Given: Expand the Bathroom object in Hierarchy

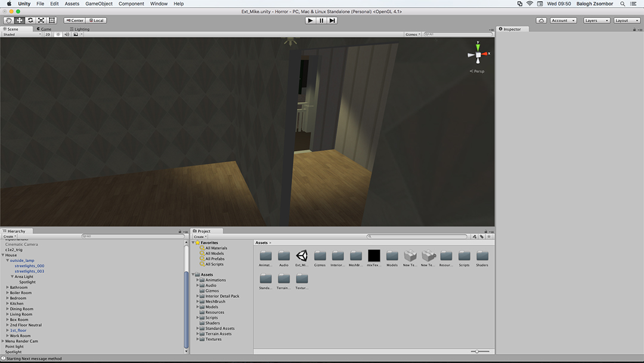Looking at the screenshot, I should pos(8,287).
